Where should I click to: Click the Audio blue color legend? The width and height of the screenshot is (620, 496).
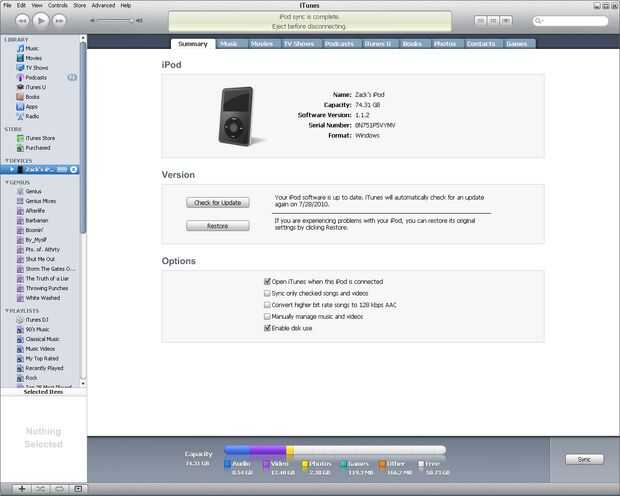coord(227,464)
